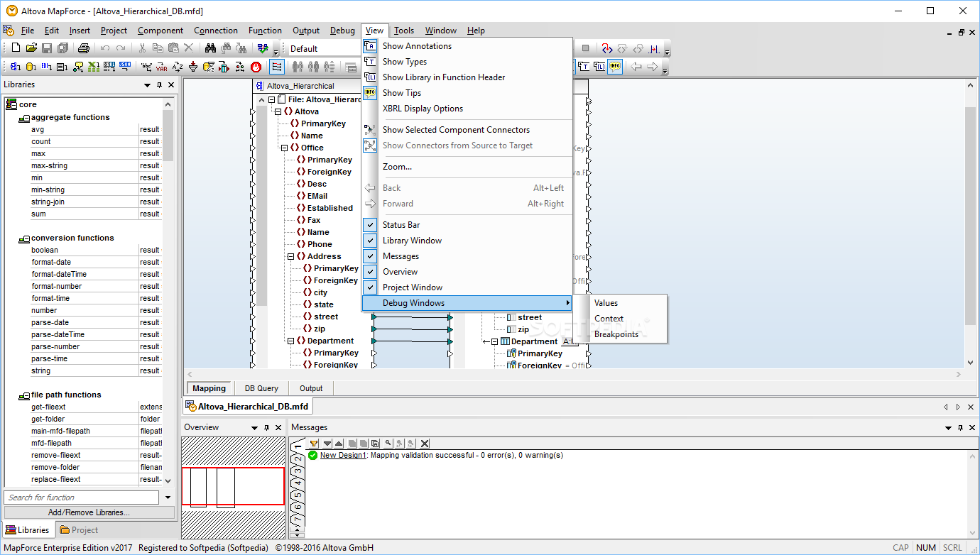Insert Database component icon
The height and width of the screenshot is (555, 980).
click(31, 67)
